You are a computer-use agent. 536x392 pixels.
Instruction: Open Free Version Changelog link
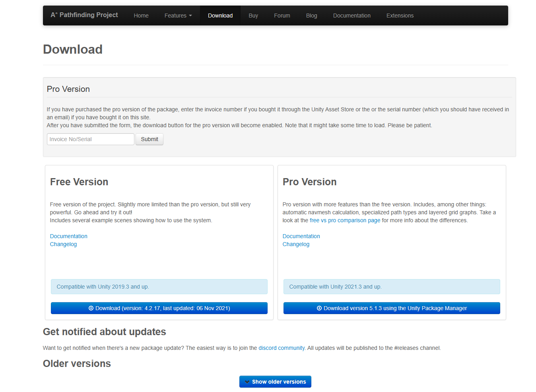point(64,244)
